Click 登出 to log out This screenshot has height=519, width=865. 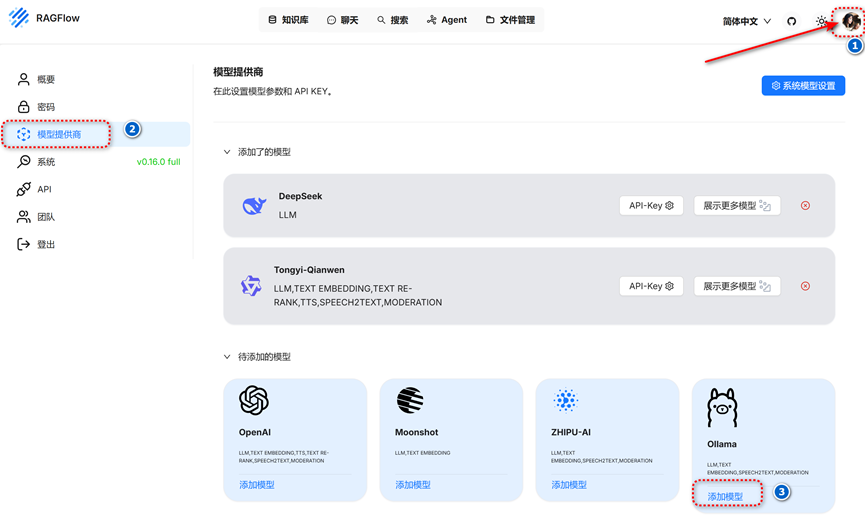(96, 244)
